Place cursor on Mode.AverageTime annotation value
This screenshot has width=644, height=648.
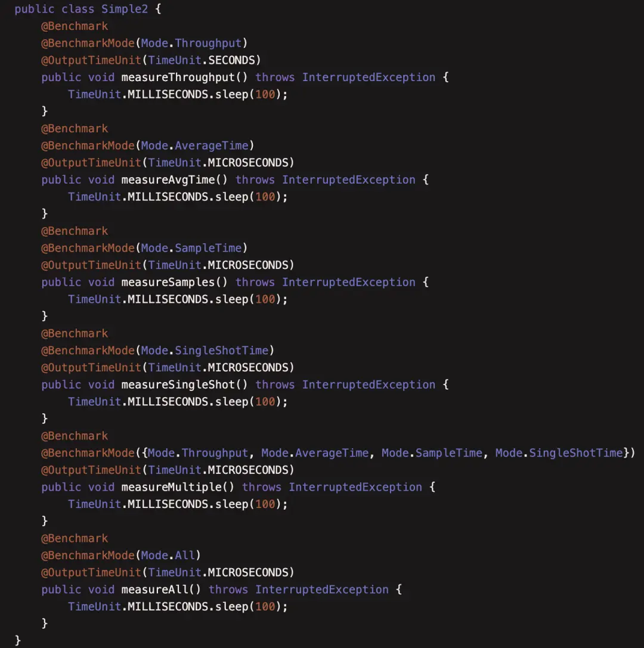click(194, 145)
